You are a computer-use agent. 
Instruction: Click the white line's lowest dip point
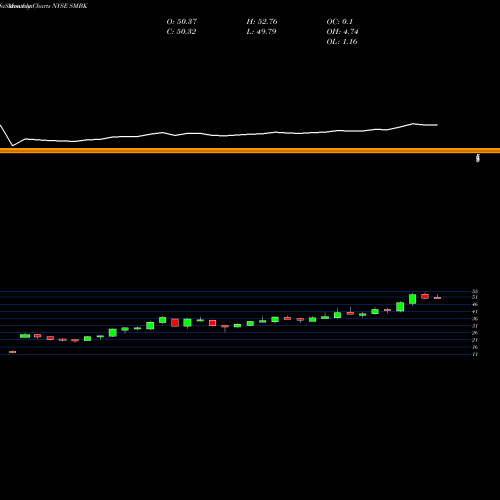click(13, 146)
